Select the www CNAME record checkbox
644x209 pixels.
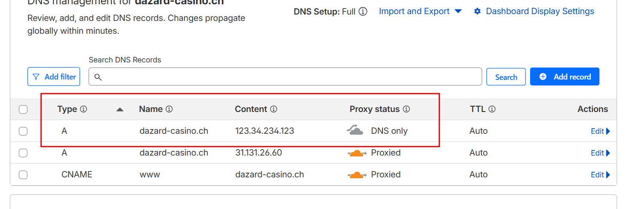point(23,175)
